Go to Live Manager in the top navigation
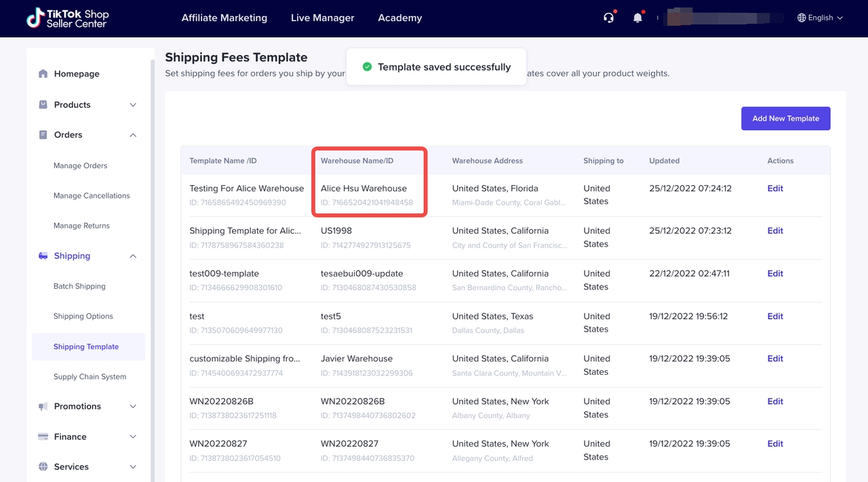The height and width of the screenshot is (482, 868). [322, 18]
